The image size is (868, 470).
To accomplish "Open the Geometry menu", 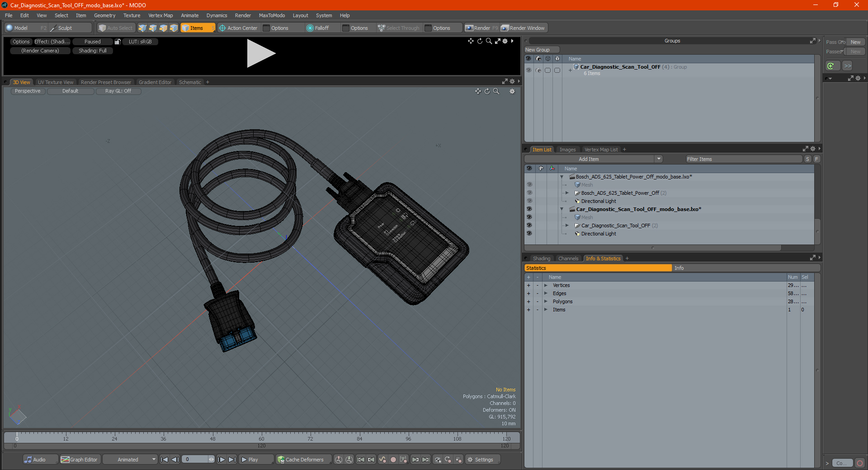I will (104, 15).
